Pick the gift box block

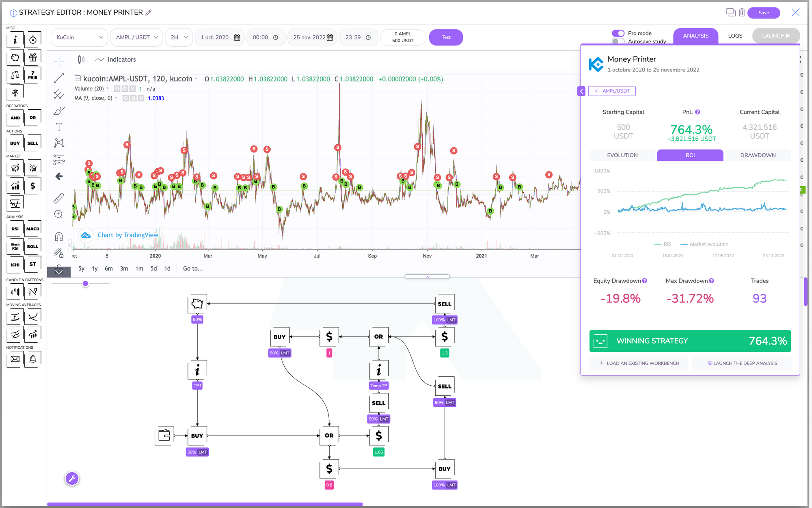click(x=33, y=57)
